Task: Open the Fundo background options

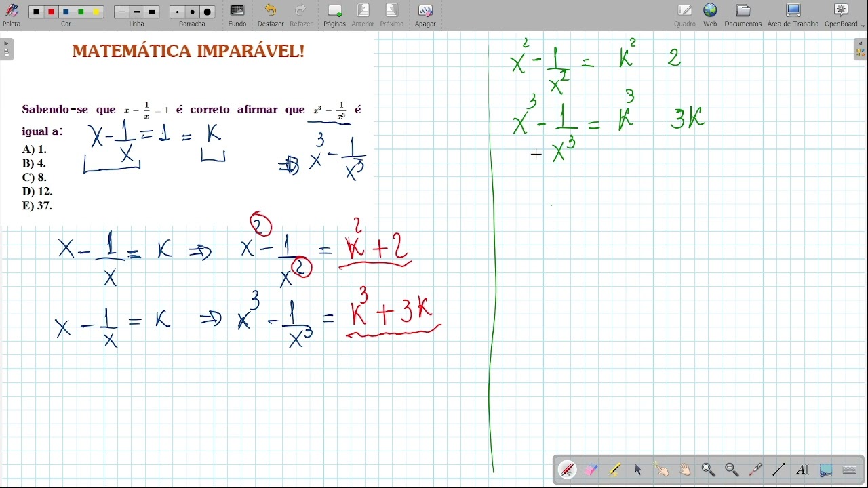Action: (237, 15)
